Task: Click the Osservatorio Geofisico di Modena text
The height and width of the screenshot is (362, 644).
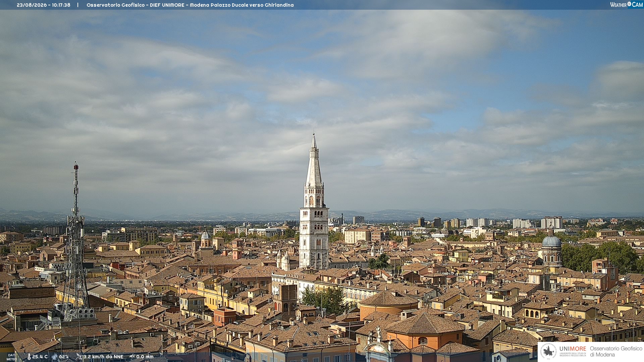Action: click(616, 352)
